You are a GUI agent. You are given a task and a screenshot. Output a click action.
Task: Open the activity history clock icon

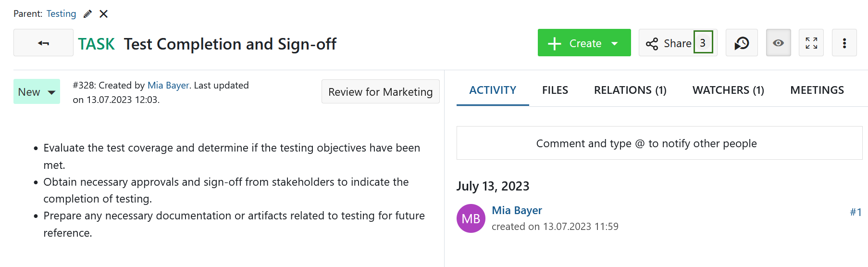click(742, 43)
